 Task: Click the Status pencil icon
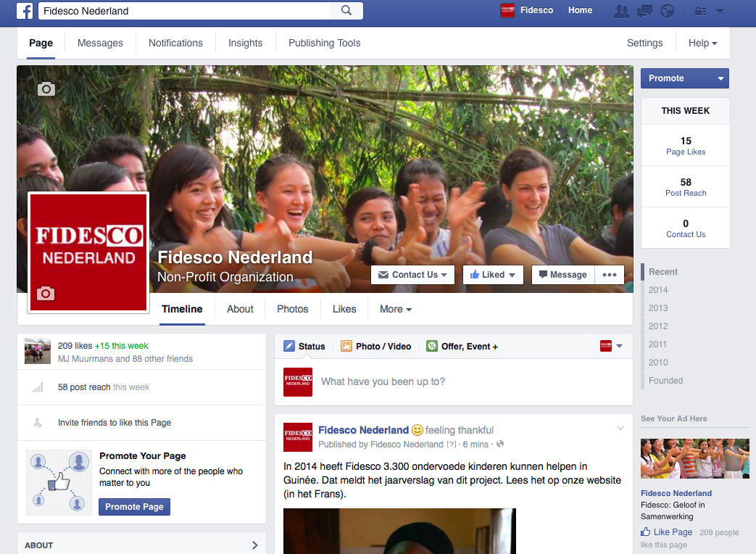pos(288,346)
